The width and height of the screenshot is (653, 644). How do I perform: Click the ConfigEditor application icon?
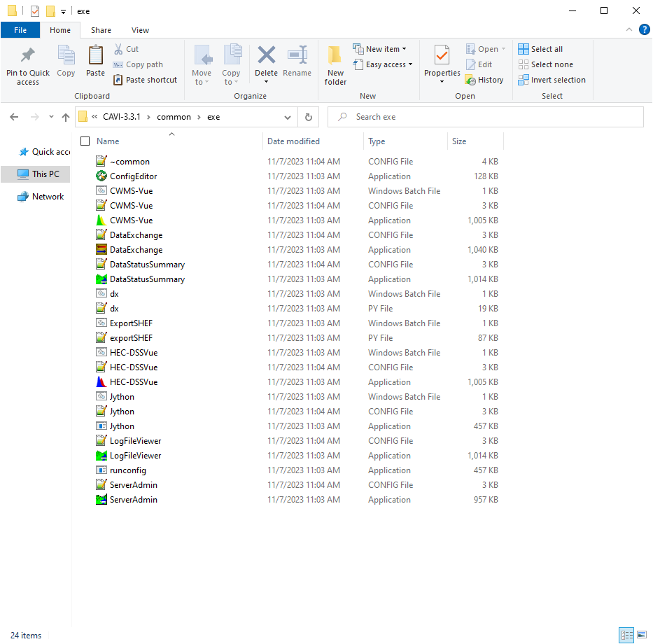101,176
